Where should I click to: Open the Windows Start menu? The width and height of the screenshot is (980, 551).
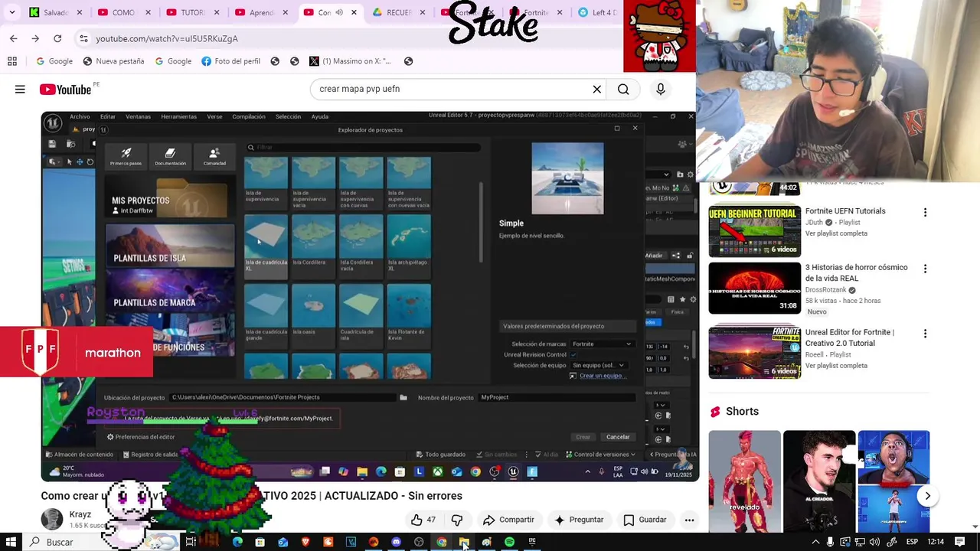(11, 542)
